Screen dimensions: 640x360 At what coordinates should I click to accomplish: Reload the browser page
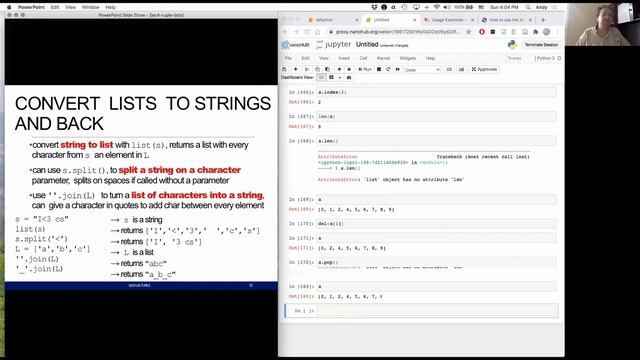pyautogui.click(x=307, y=32)
